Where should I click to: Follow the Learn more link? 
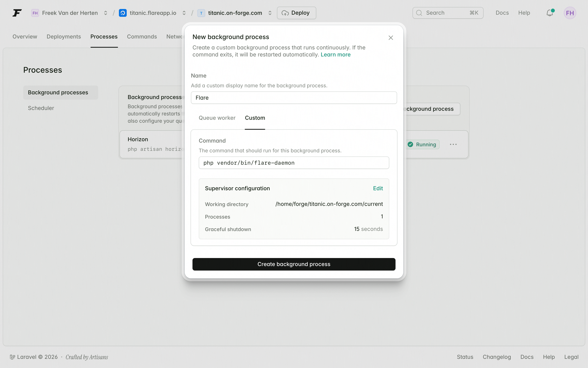tap(335, 54)
